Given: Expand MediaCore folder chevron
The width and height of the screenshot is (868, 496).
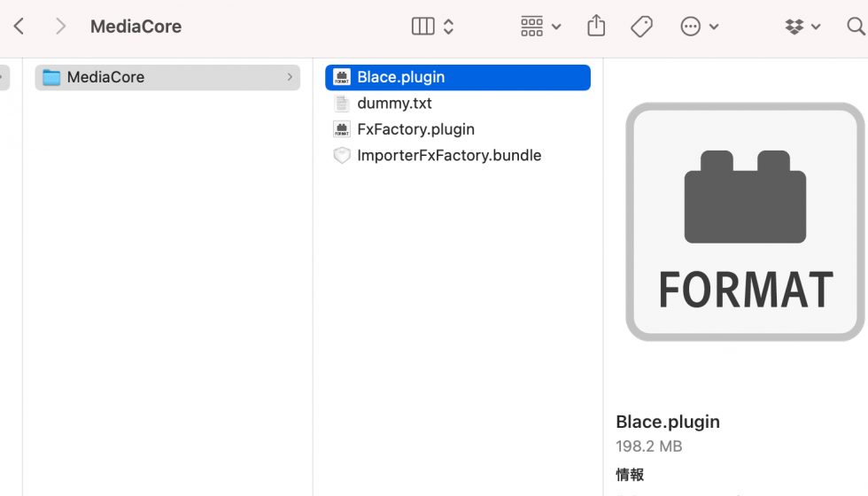Looking at the screenshot, I should (x=290, y=77).
